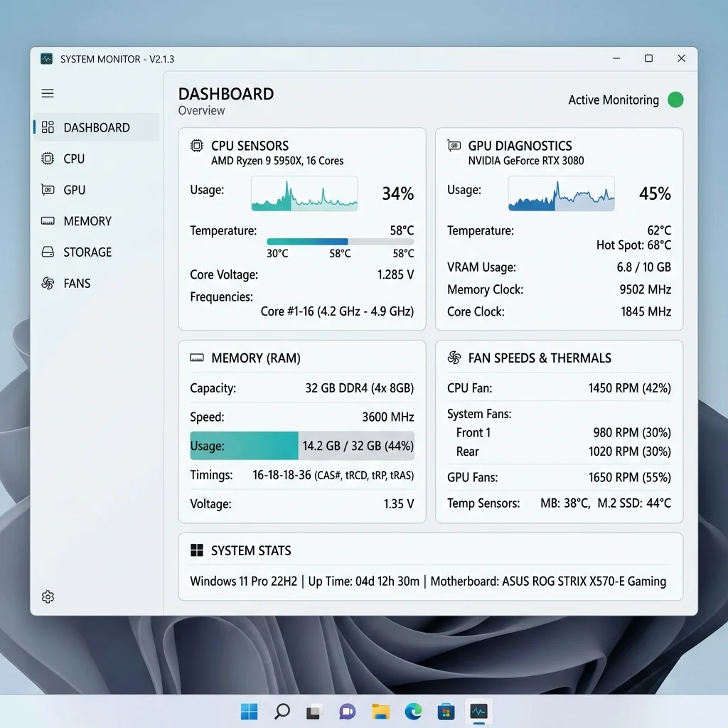Open Task View from the taskbar
Viewport: 728px width, 728px height.
pyautogui.click(x=314, y=712)
